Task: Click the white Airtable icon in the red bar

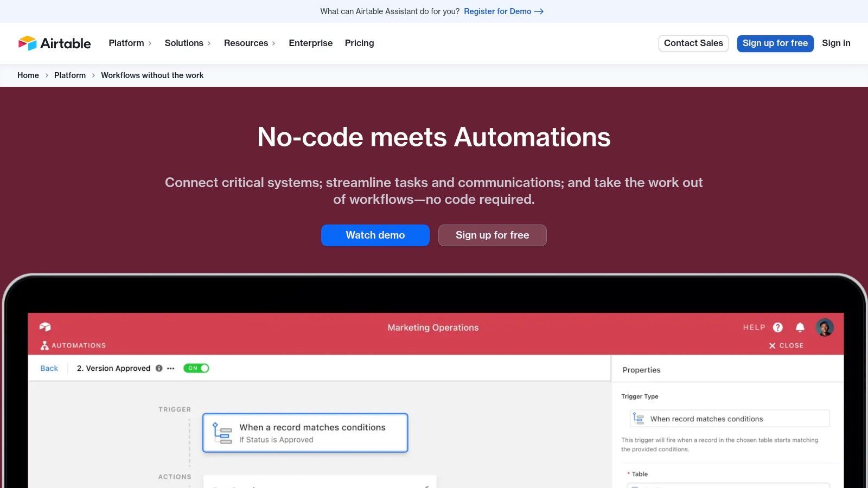Action: click(x=45, y=326)
